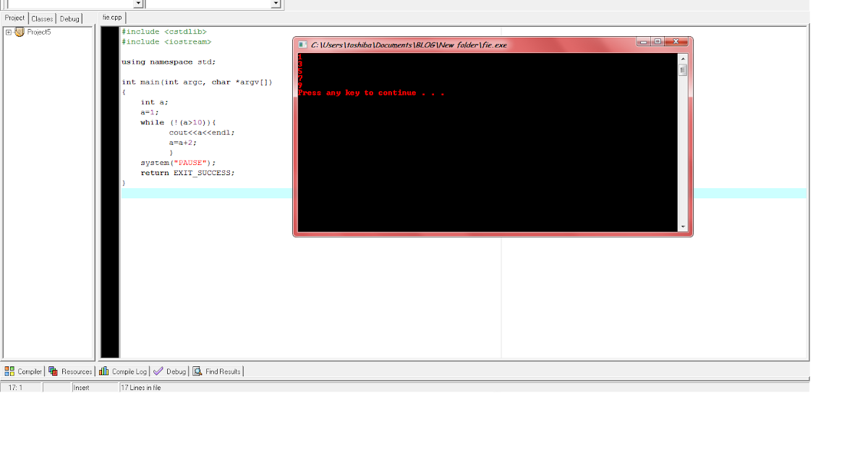Click the "17: 1" cursor position status
This screenshot has height=456, width=868.
[16, 388]
